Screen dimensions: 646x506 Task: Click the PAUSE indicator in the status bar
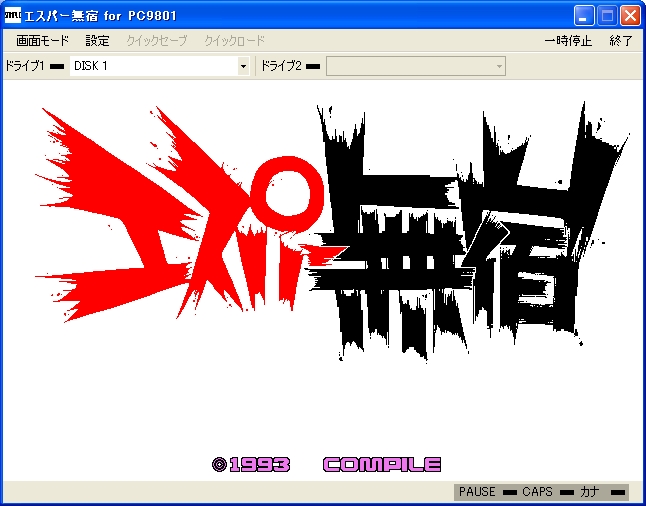coord(477,492)
